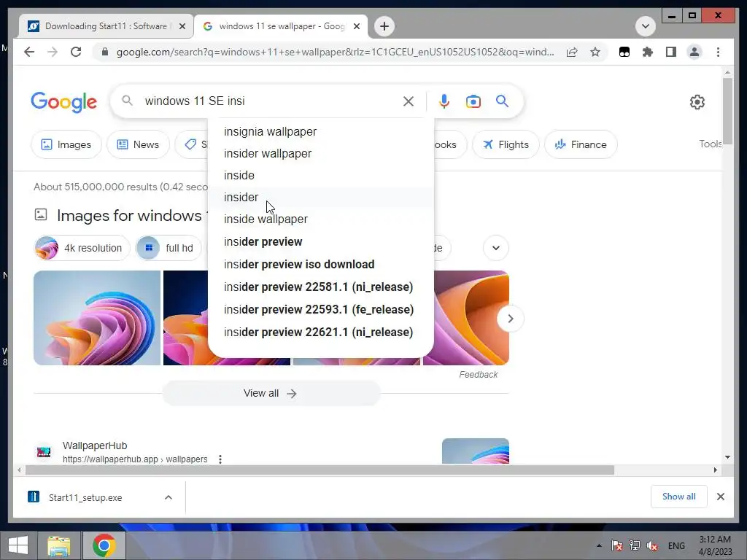Filter results by Finance
747x560 pixels.
pos(581,144)
